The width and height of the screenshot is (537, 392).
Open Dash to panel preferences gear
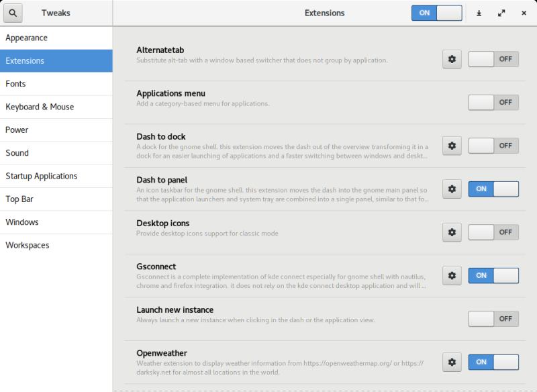click(x=452, y=189)
